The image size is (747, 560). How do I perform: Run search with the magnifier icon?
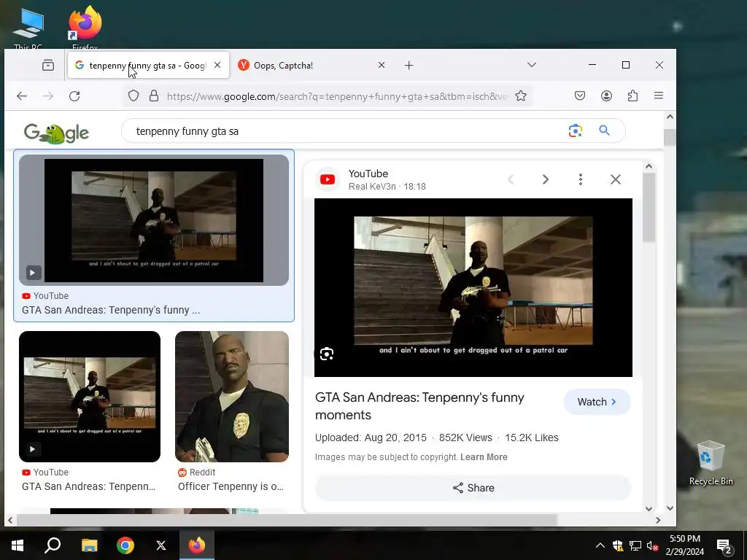(604, 130)
